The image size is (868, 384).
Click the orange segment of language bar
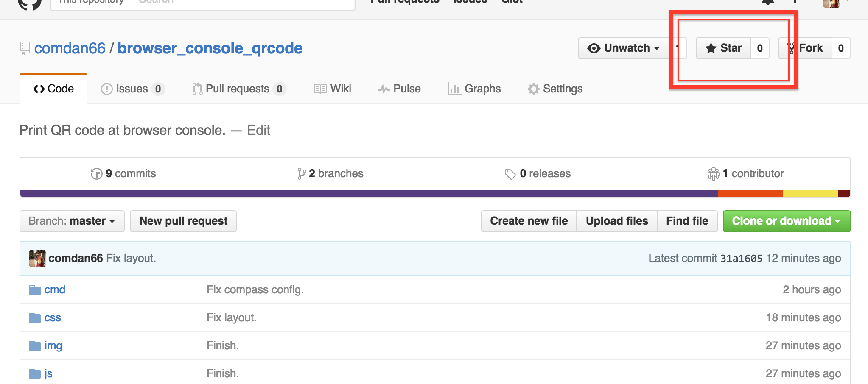click(x=750, y=193)
